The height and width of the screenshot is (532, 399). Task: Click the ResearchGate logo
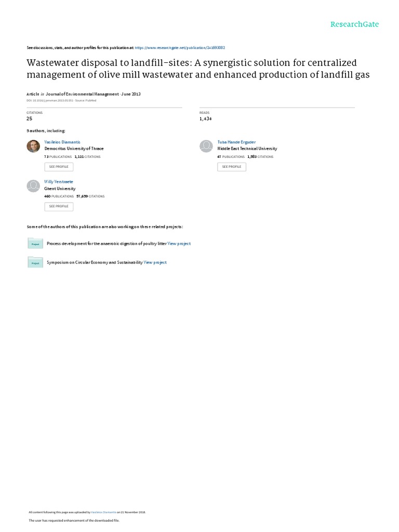click(355, 24)
